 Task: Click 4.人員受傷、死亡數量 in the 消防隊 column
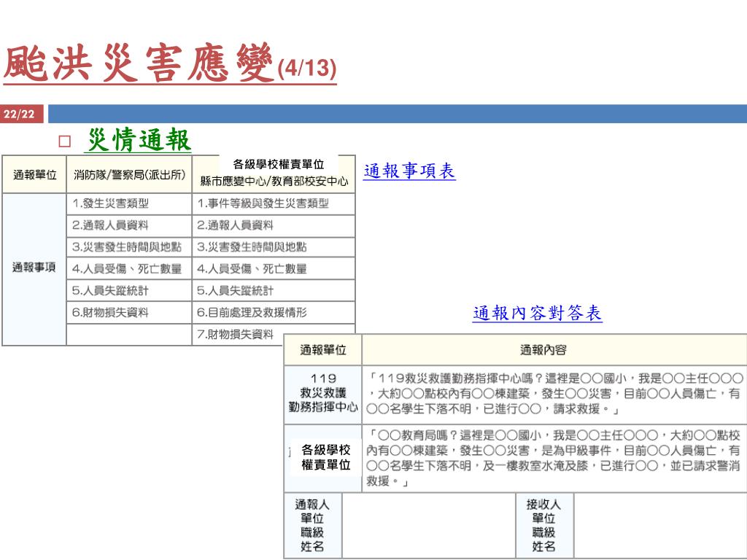tap(129, 268)
